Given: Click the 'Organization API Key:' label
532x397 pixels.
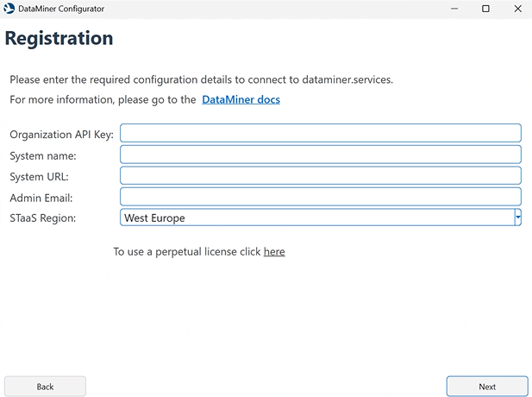Looking at the screenshot, I should 62,135.
